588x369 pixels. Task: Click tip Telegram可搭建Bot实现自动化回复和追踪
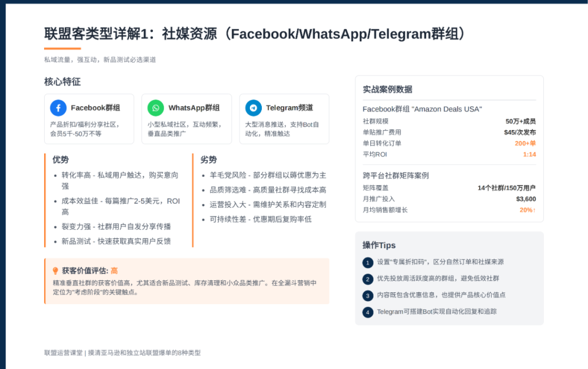[437, 312]
